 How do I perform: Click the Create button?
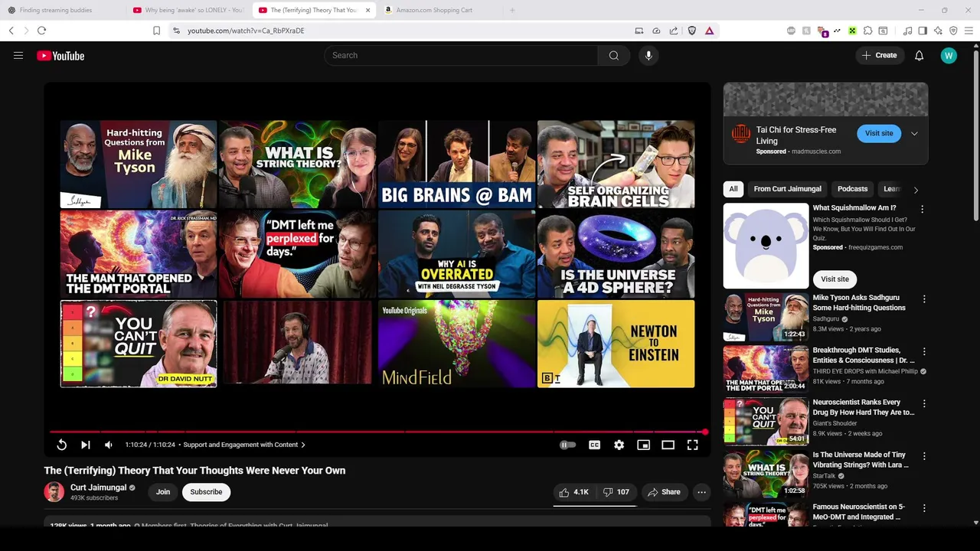tap(880, 55)
